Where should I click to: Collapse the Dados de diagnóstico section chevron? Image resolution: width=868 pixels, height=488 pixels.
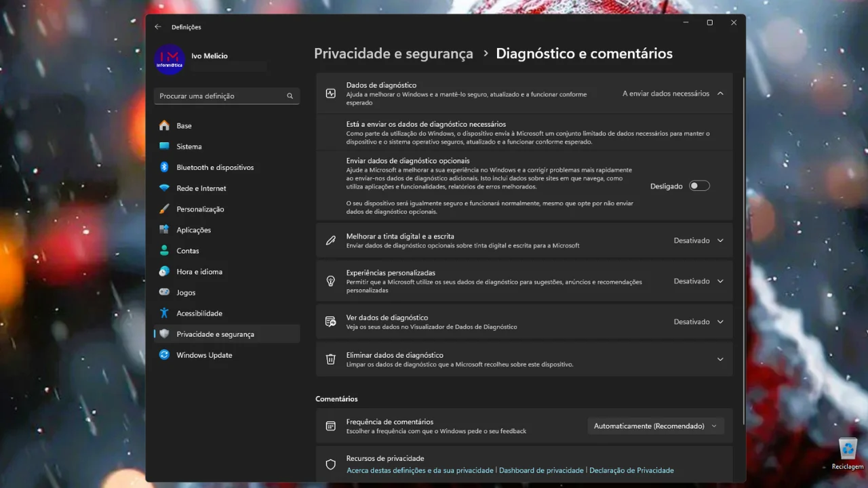(x=720, y=94)
